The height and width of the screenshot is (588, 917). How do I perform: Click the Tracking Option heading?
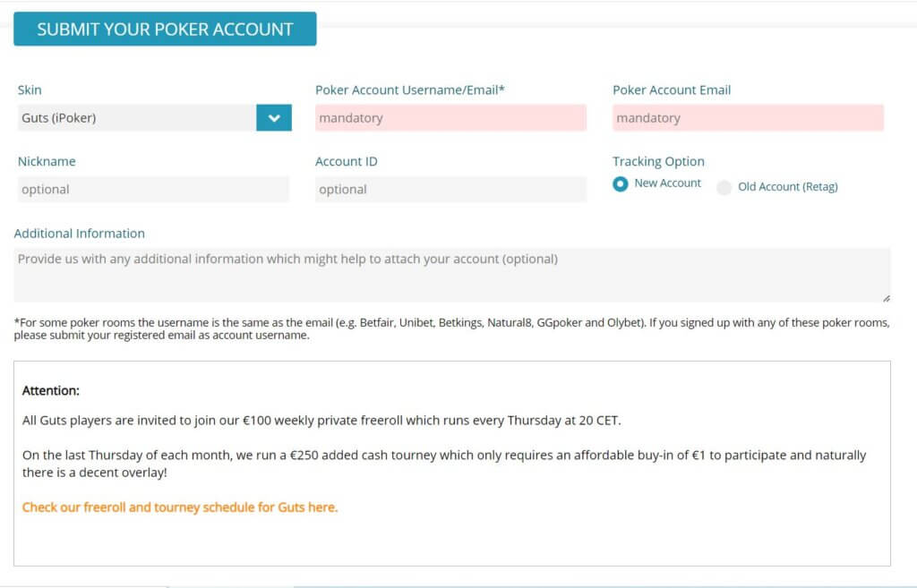[x=658, y=162]
